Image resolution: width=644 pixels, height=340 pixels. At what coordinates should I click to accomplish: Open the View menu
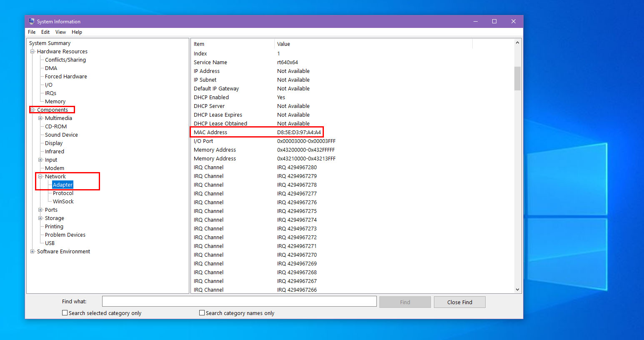point(60,32)
